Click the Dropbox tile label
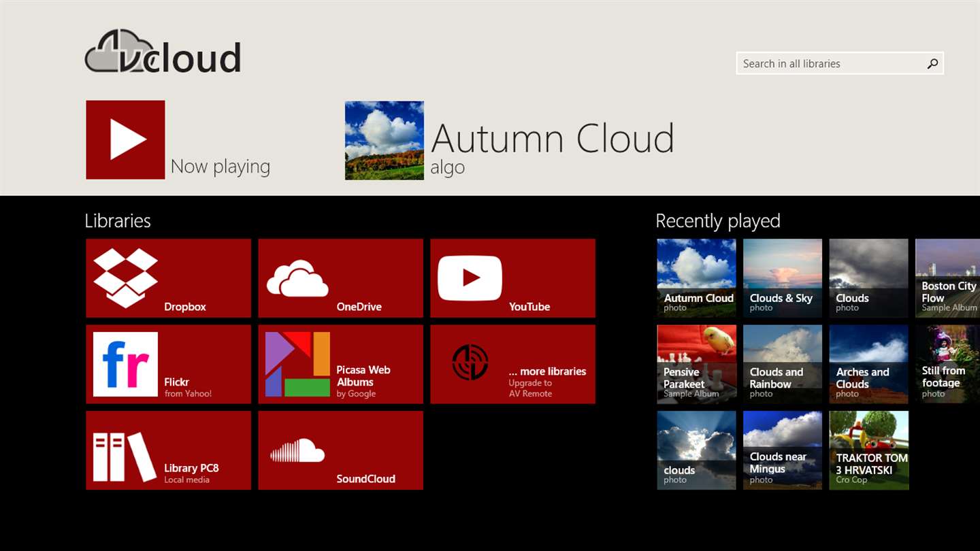 pyautogui.click(x=185, y=307)
